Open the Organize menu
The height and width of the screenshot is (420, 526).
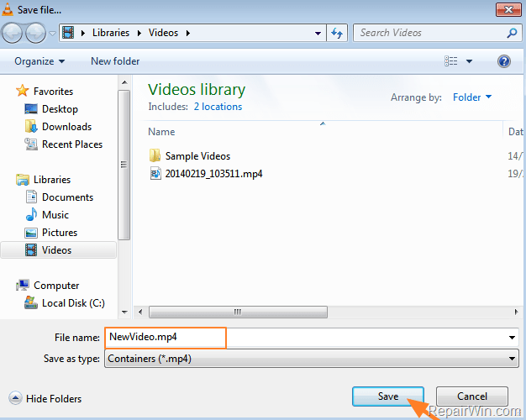[x=39, y=61]
